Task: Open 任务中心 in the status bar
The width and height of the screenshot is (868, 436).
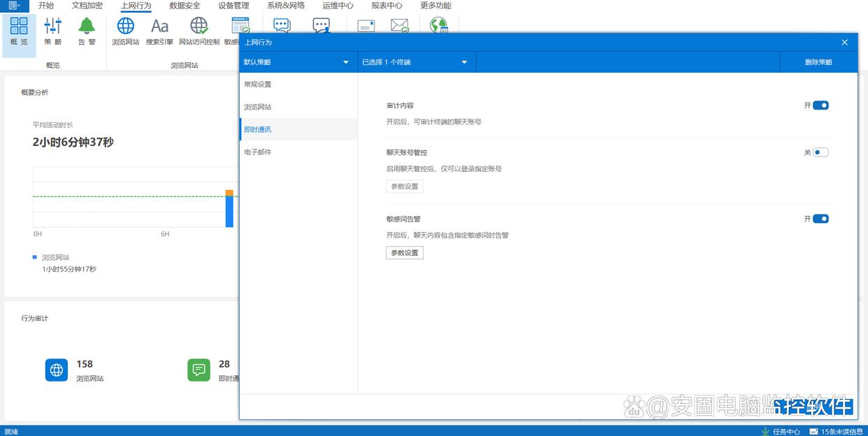Action: pos(781,431)
